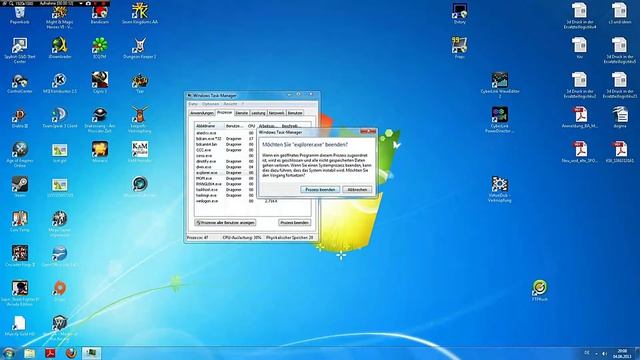Screen dimensions: 640x360
Task: Click the volume speaker tray icon
Action: 604,353
